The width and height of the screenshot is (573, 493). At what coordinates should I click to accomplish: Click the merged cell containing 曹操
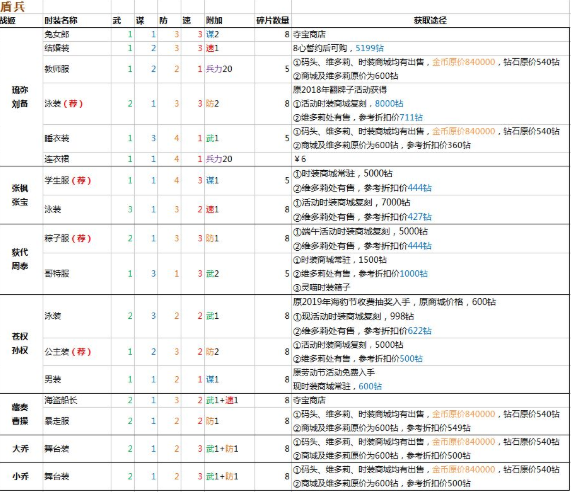tap(20, 414)
